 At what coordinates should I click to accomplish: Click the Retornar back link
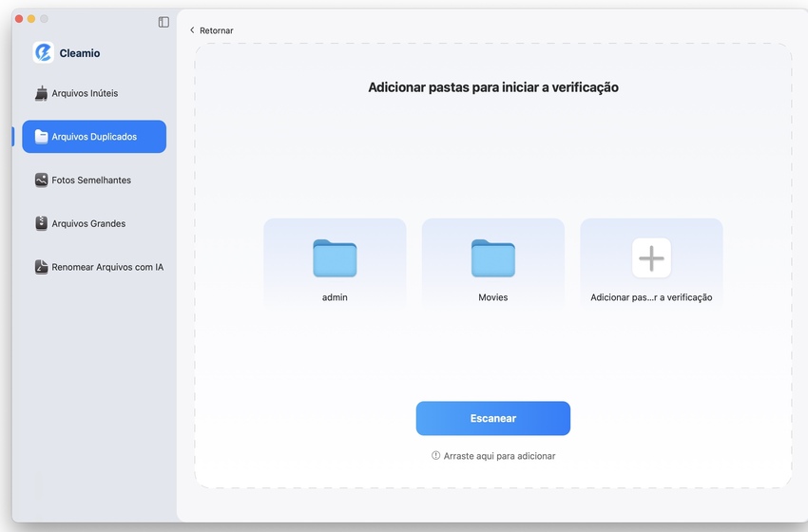[x=211, y=30]
